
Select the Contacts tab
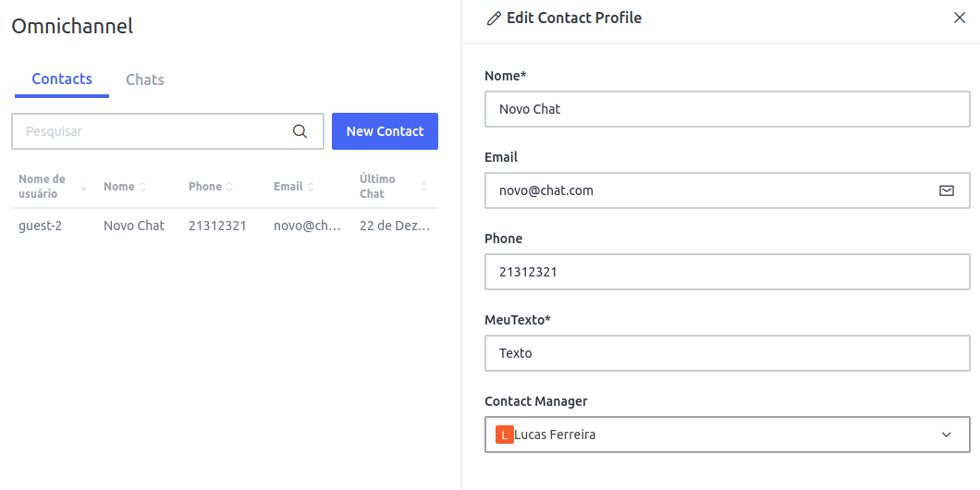coord(62,80)
